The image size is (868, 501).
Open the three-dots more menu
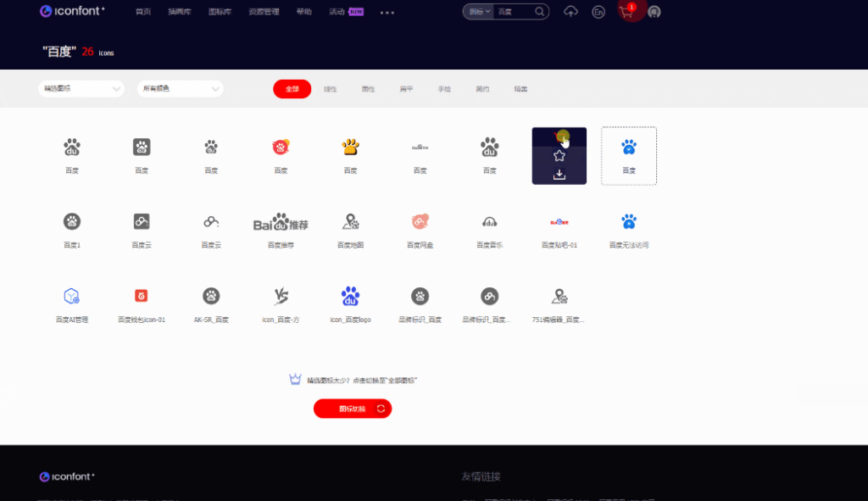tap(387, 12)
